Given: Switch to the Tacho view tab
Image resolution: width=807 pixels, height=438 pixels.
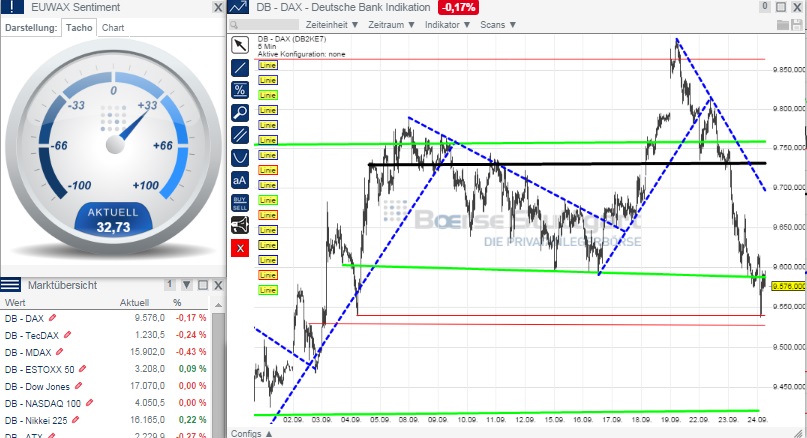Looking at the screenshot, I should pos(79,28).
